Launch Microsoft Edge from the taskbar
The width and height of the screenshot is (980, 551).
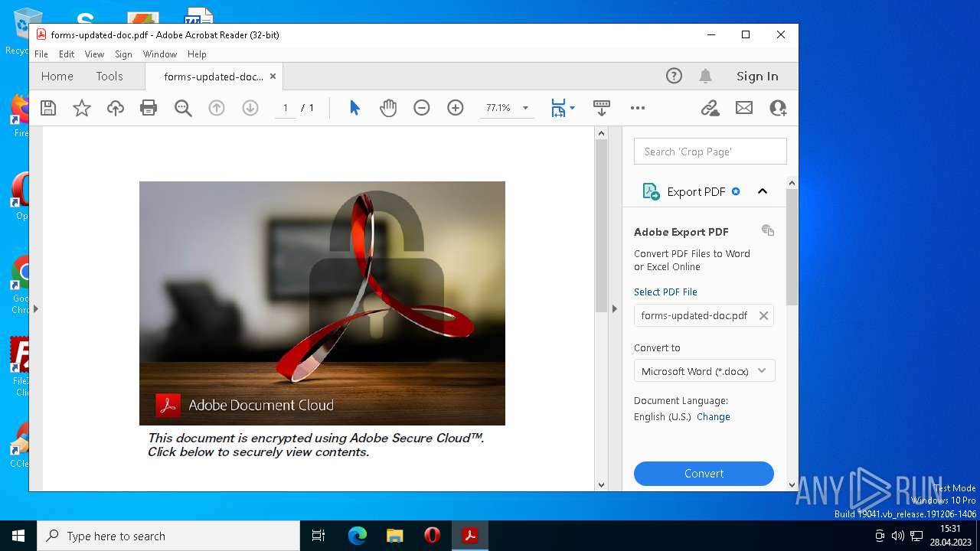(358, 536)
